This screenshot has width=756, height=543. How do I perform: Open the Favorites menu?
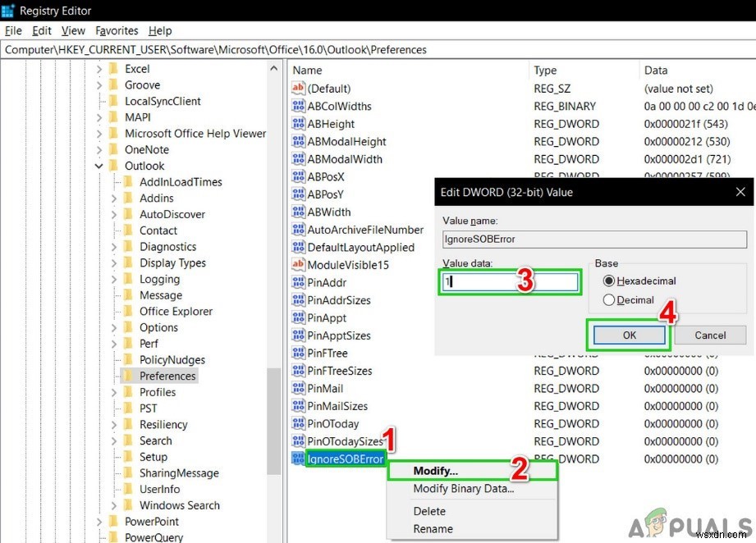[x=117, y=30]
